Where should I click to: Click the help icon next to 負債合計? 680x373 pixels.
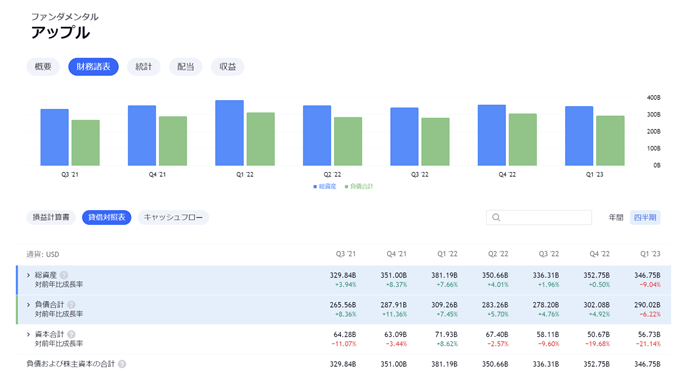point(71,304)
